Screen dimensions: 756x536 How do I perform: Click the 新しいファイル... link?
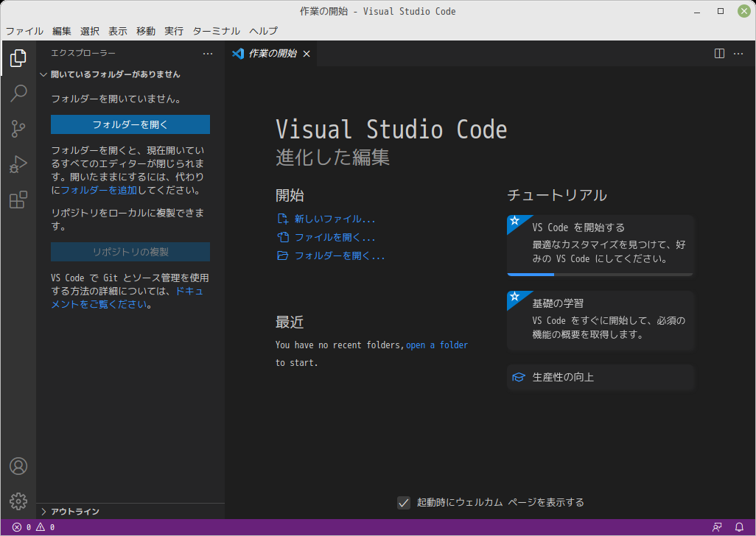pos(335,219)
